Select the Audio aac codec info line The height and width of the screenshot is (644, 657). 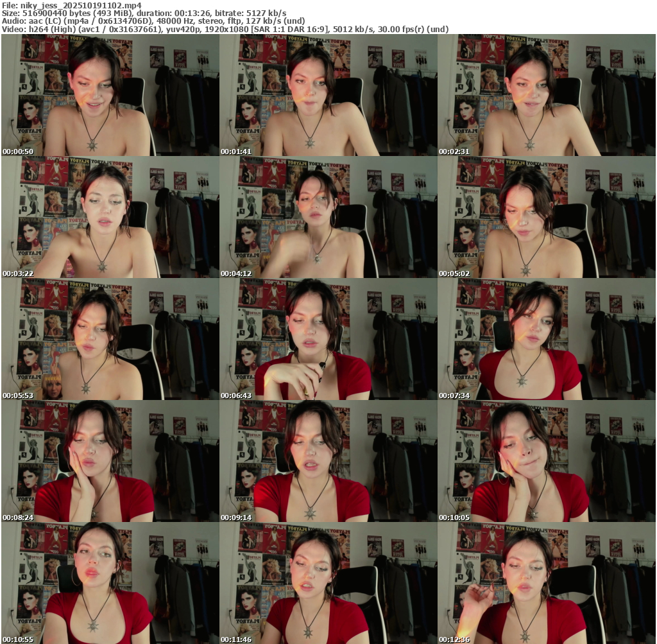[153, 21]
